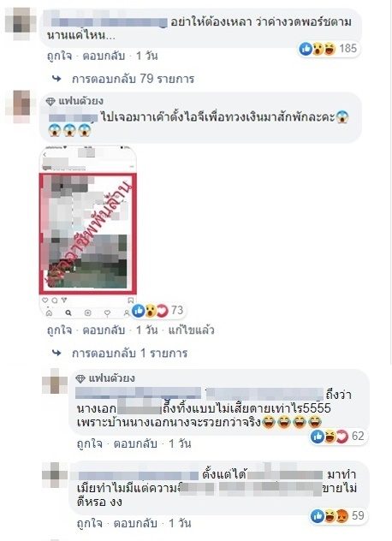
Task: Click the reaction icons beside 59 count
Action: click(x=330, y=516)
